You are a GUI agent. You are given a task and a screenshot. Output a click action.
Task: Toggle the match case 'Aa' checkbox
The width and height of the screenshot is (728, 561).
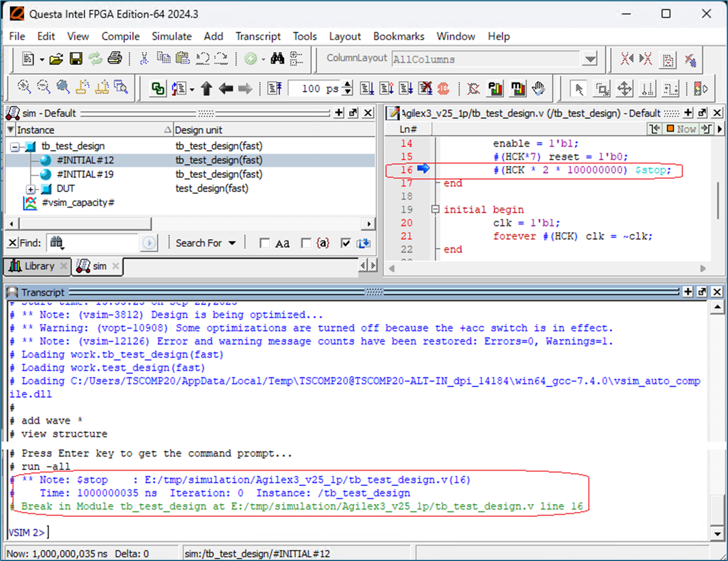(264, 243)
